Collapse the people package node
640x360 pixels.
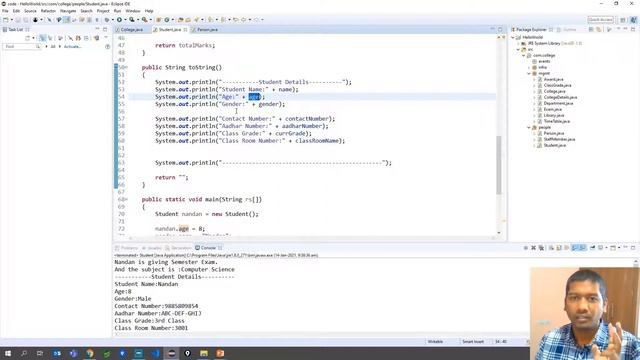[x=529, y=127]
